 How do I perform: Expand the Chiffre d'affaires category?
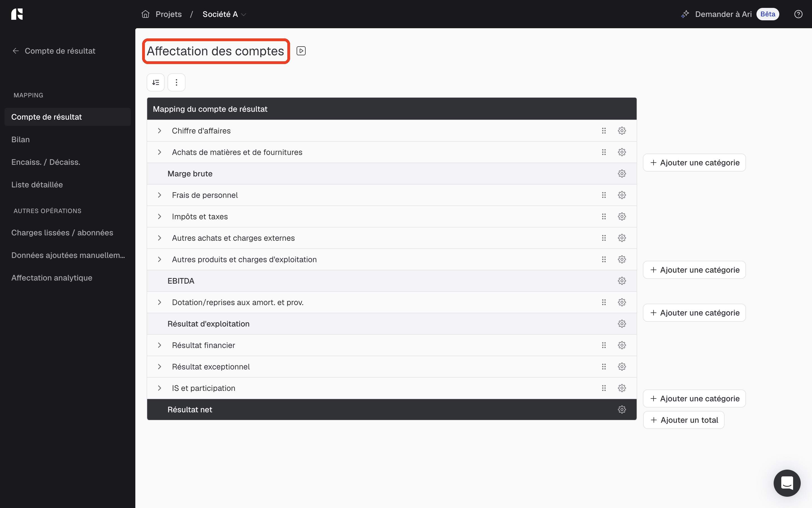[160, 131]
